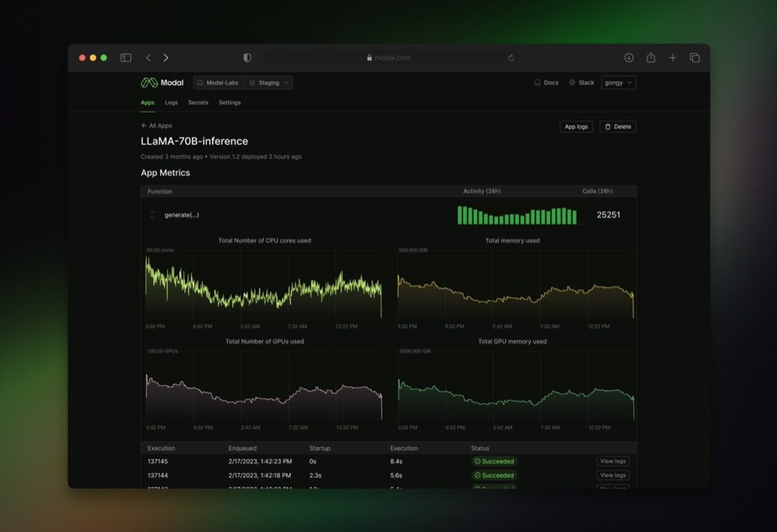Image resolution: width=777 pixels, height=532 pixels.
Task: Open a new tab with plus icon
Action: pos(673,57)
